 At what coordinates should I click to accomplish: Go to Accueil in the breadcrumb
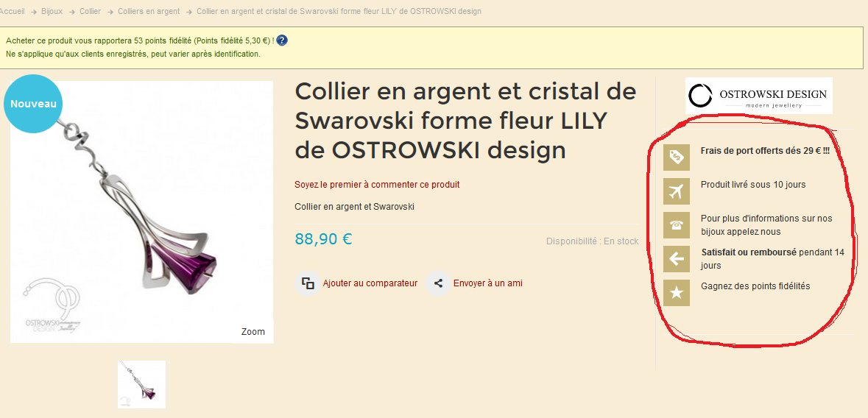[x=13, y=11]
